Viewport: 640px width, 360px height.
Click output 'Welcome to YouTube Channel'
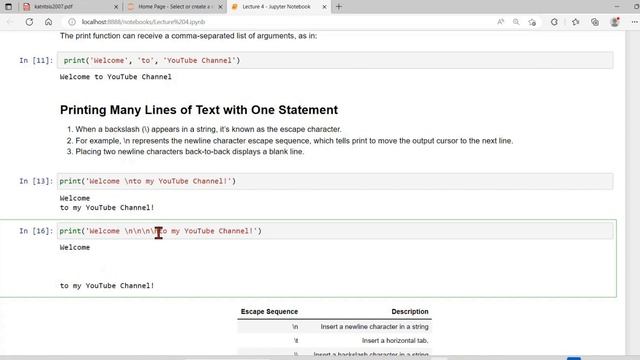(x=116, y=77)
